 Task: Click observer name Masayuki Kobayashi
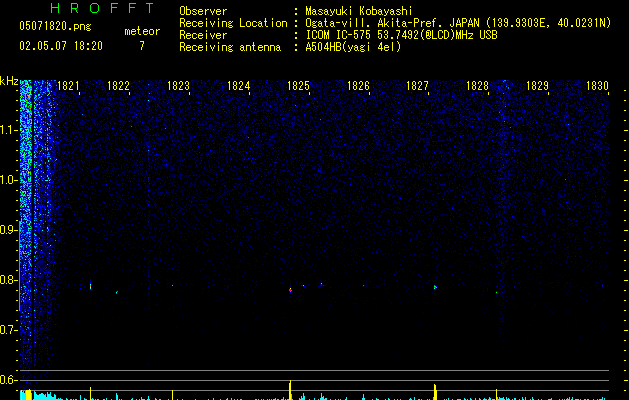pyautogui.click(x=359, y=11)
